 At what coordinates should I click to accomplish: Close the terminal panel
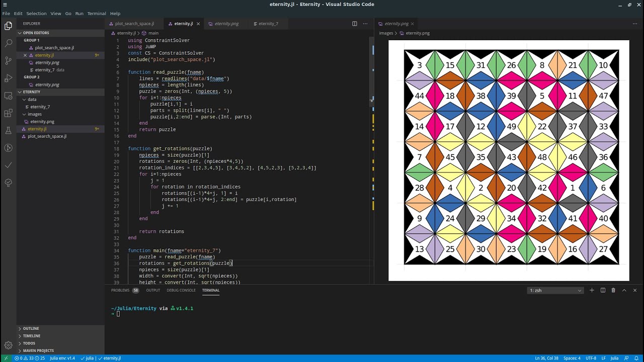635,290
